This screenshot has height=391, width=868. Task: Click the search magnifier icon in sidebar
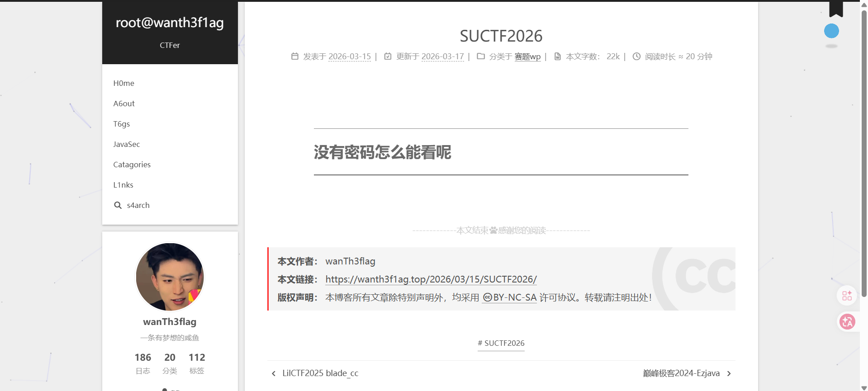click(118, 205)
